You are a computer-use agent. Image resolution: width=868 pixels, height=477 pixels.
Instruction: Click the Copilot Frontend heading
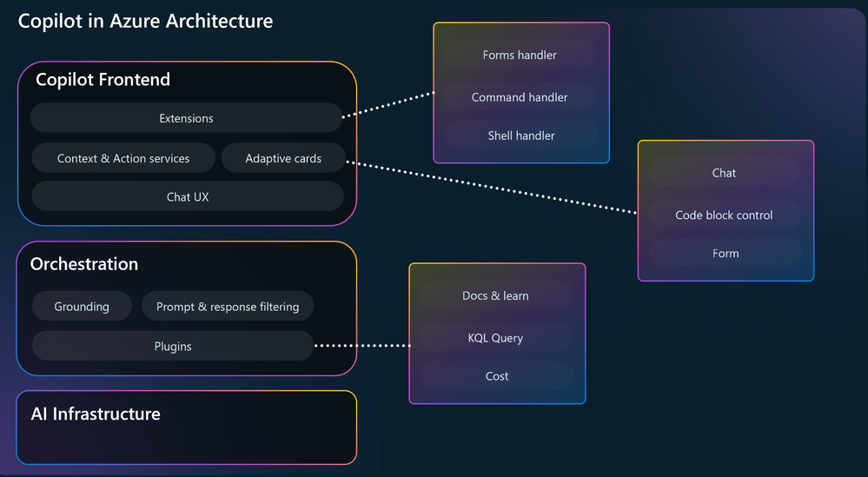(x=103, y=80)
